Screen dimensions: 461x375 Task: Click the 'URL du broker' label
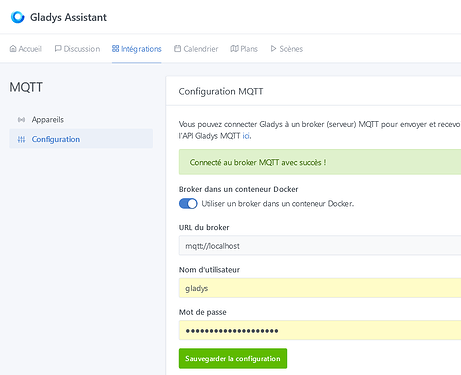pos(204,227)
